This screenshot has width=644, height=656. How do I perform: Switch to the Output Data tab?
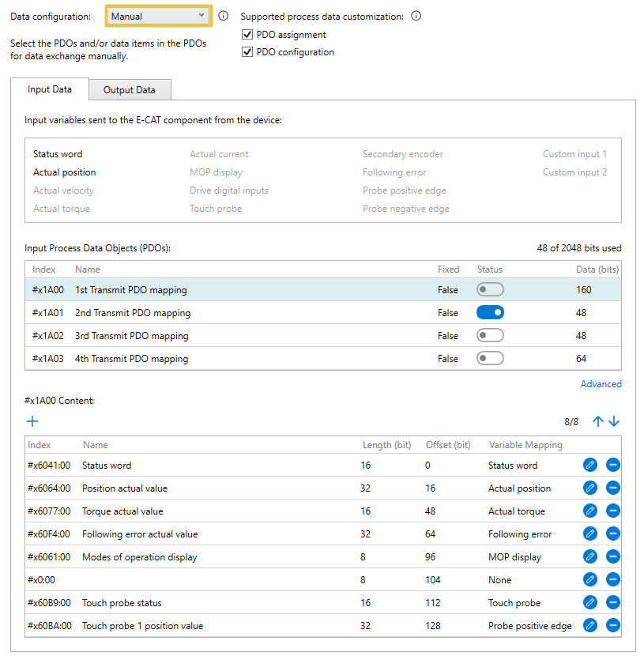coord(130,90)
